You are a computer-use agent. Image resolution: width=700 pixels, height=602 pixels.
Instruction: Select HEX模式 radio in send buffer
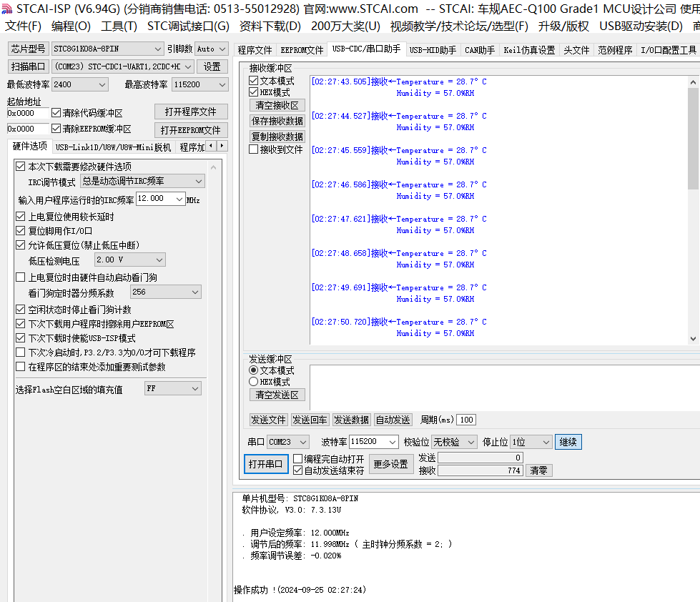(253, 382)
